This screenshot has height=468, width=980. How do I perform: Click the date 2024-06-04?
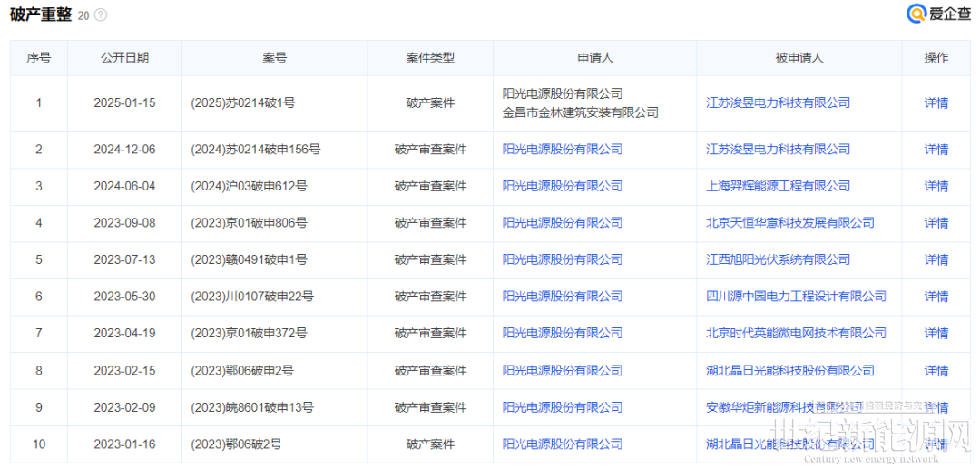[x=124, y=186]
